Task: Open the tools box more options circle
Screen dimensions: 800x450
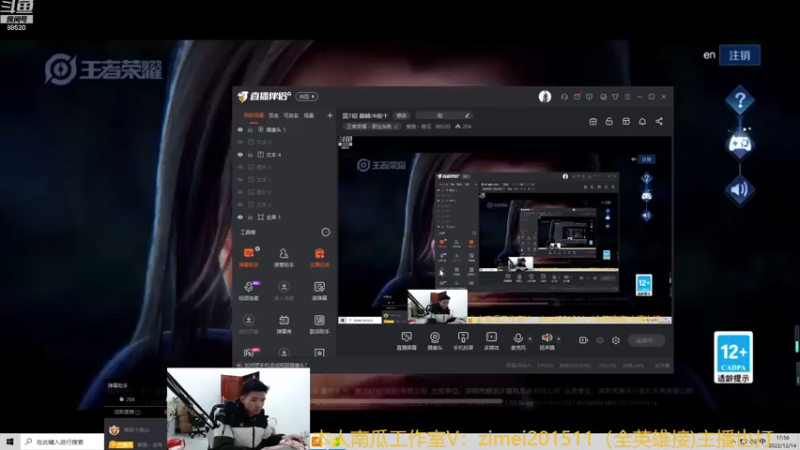Action: pos(326,232)
